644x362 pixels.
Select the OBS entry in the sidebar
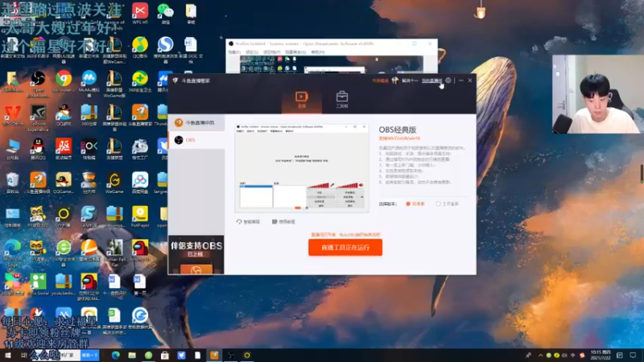196,140
